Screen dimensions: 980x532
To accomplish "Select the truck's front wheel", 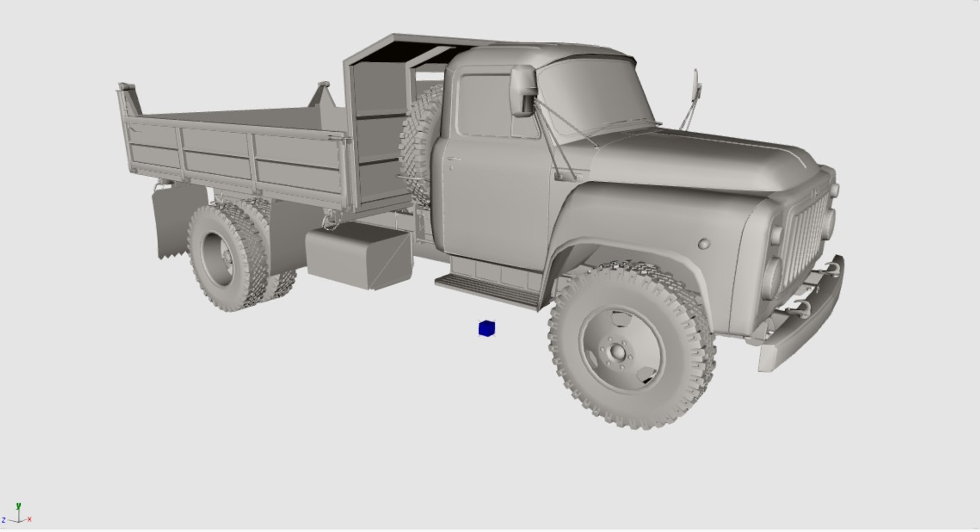I will (x=631, y=346).
